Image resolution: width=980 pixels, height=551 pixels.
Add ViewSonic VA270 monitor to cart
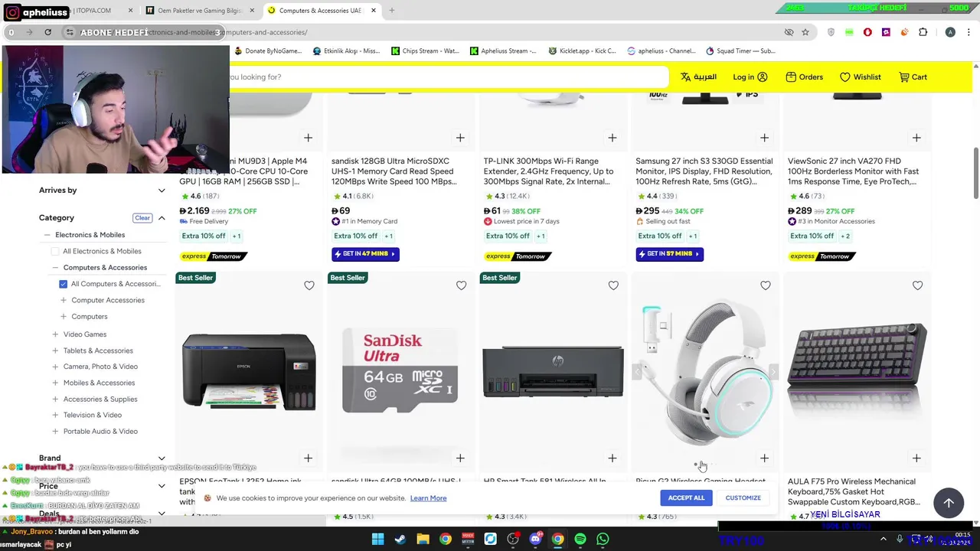(x=916, y=138)
